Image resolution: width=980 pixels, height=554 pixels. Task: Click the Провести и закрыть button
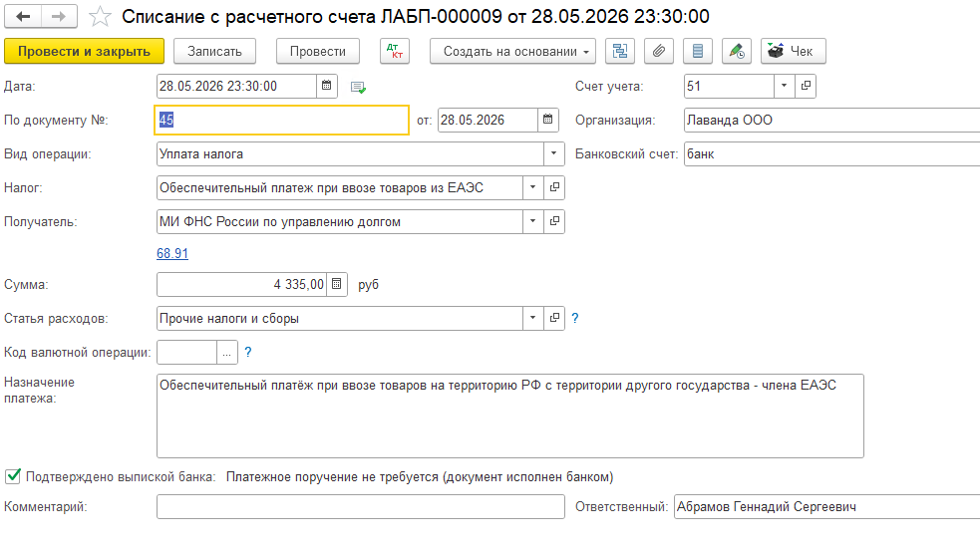coord(84,51)
